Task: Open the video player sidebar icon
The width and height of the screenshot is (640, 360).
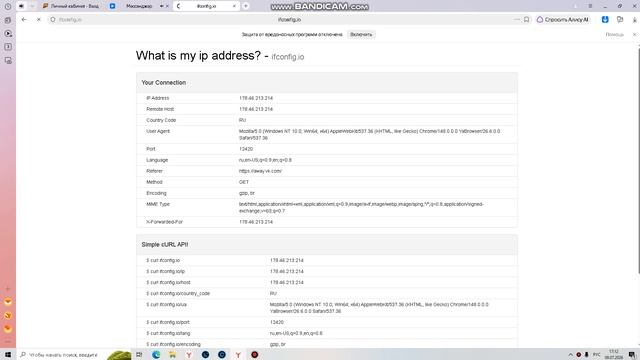Action: 8,33
